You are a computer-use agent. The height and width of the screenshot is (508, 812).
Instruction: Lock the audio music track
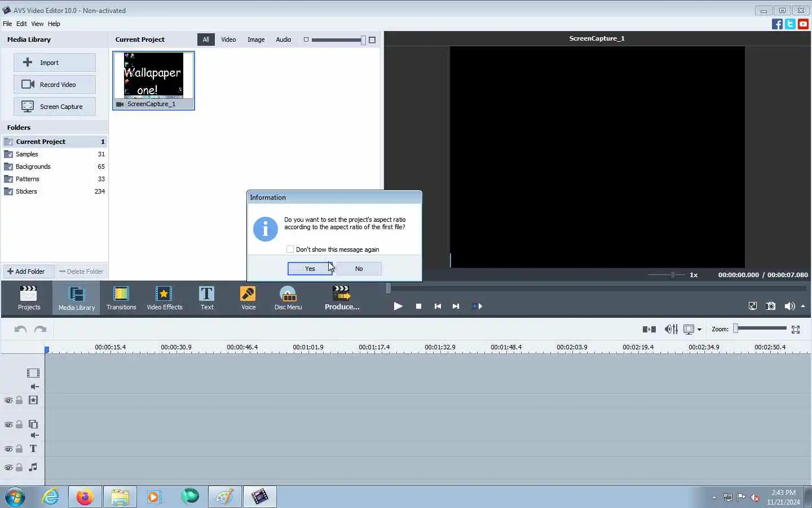pos(19,467)
